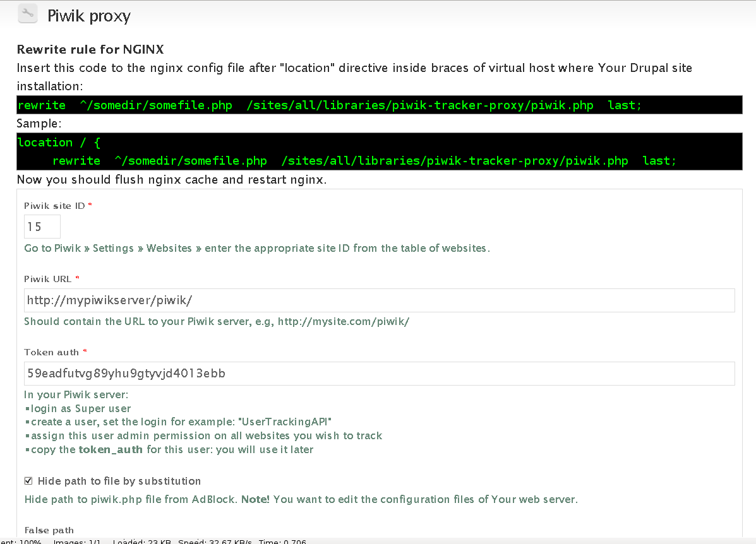Click the Rewrite rule for NGINX heading
The image size is (756, 544).
(91, 49)
